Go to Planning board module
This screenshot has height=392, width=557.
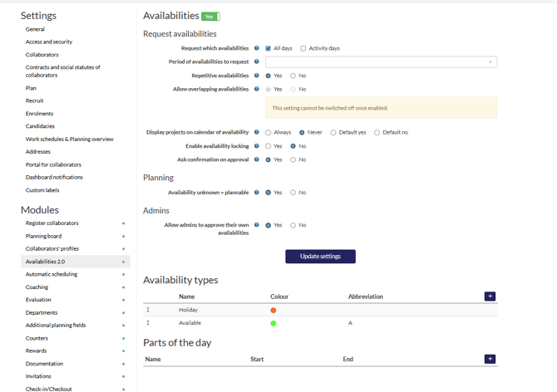[43, 236]
